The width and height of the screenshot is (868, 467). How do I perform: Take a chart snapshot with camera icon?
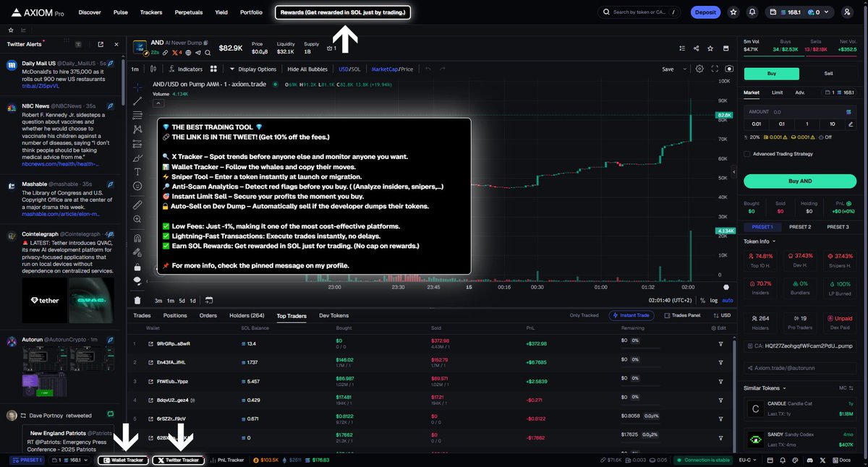pyautogui.click(x=728, y=69)
